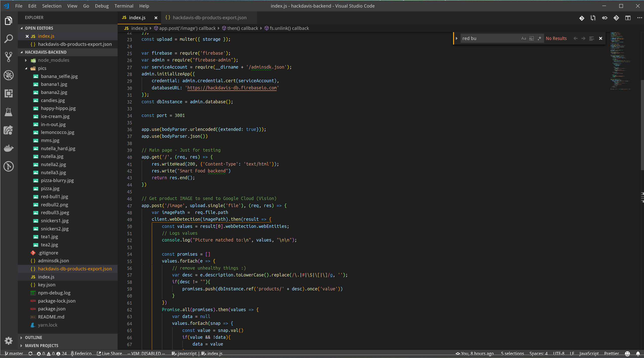Open the Manage gear icon
The image size is (644, 358).
coord(9,341)
